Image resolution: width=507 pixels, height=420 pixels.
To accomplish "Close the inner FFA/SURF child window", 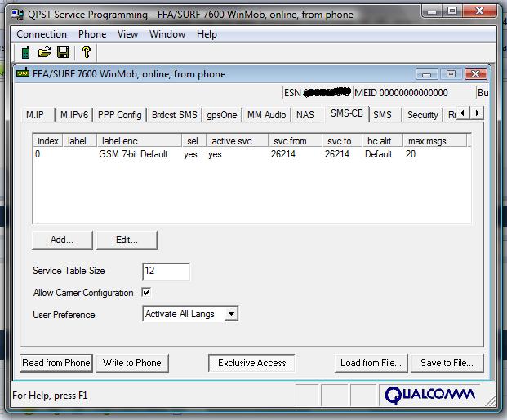I will pos(475,74).
